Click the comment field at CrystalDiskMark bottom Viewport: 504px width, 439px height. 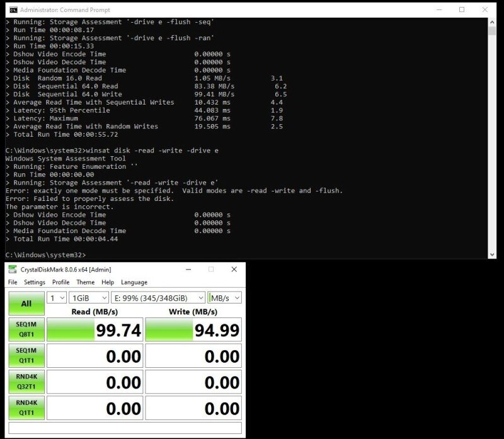pyautogui.click(x=125, y=428)
